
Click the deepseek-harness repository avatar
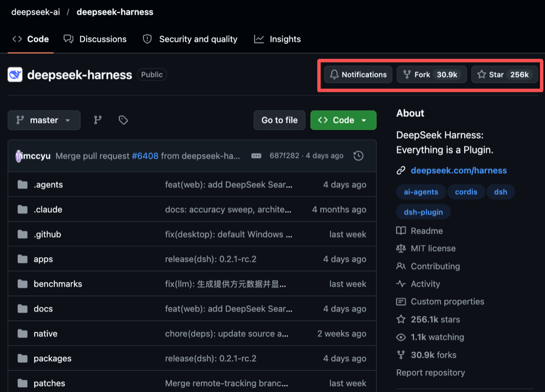pyautogui.click(x=15, y=75)
